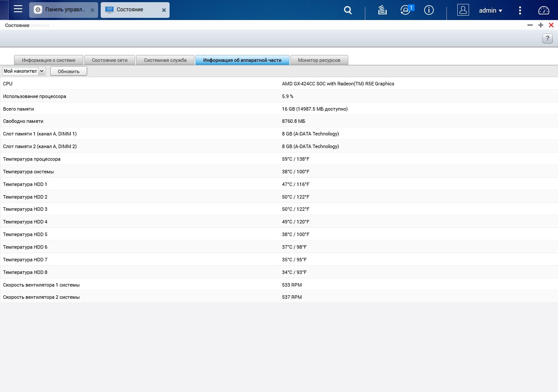Viewport: 558px width, 392px height.
Task: Switch to Состояние сети tab
Action: click(110, 60)
